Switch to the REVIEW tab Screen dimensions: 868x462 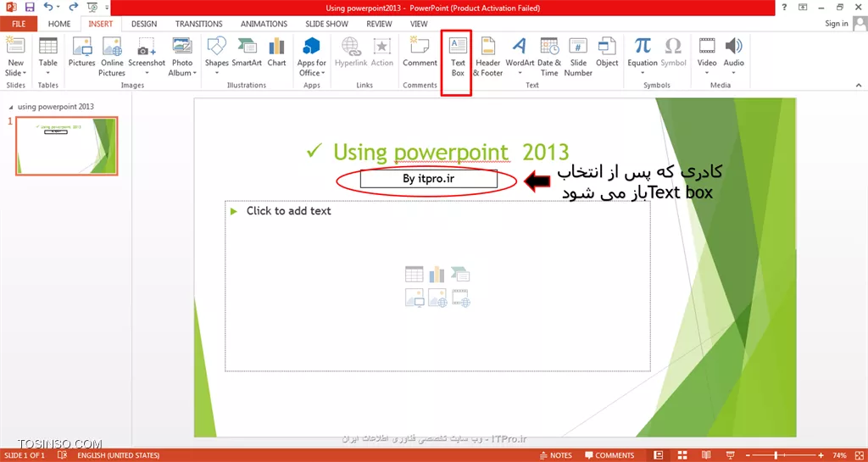(379, 24)
